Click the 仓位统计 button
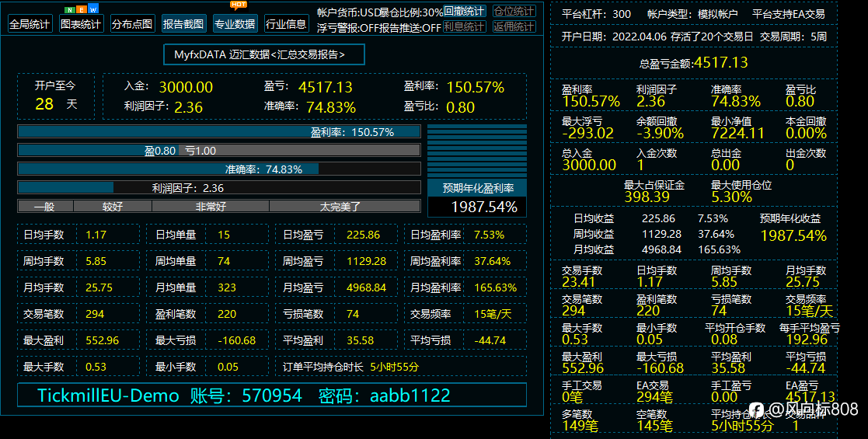 514,11
